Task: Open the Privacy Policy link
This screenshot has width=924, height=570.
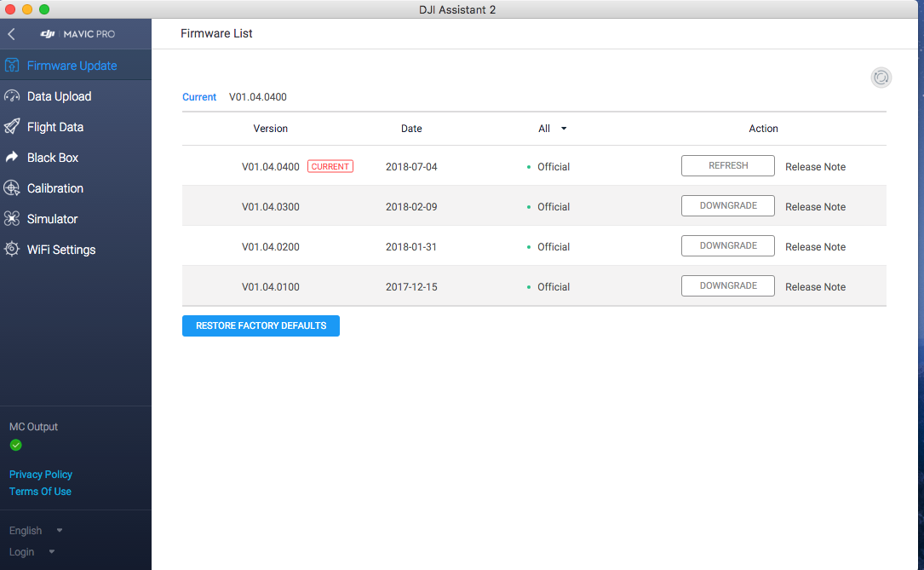Action: tap(41, 475)
